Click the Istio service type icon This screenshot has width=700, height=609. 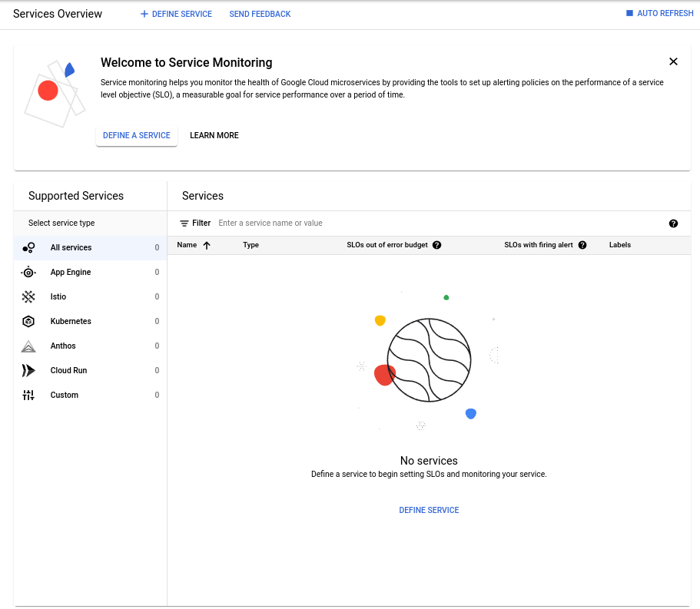(x=28, y=296)
